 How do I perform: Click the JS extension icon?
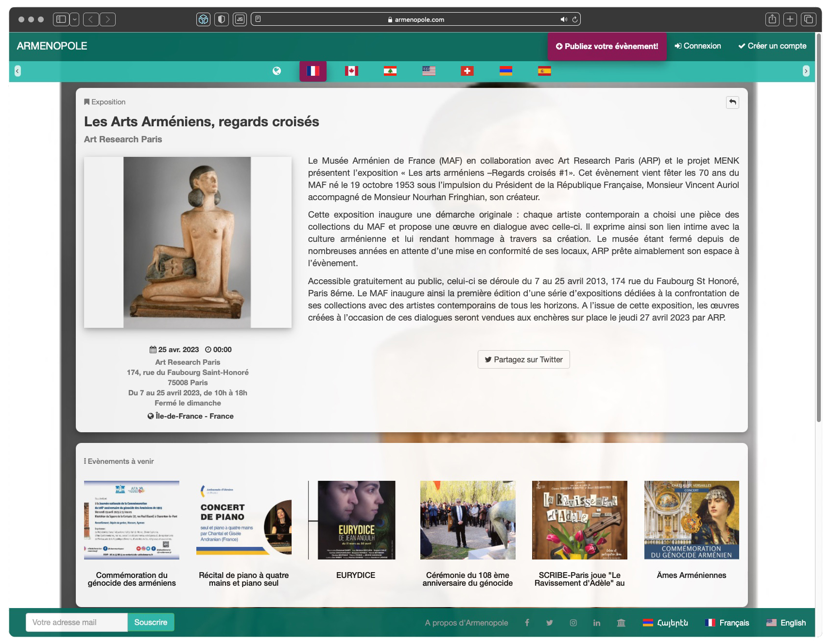pyautogui.click(x=240, y=19)
